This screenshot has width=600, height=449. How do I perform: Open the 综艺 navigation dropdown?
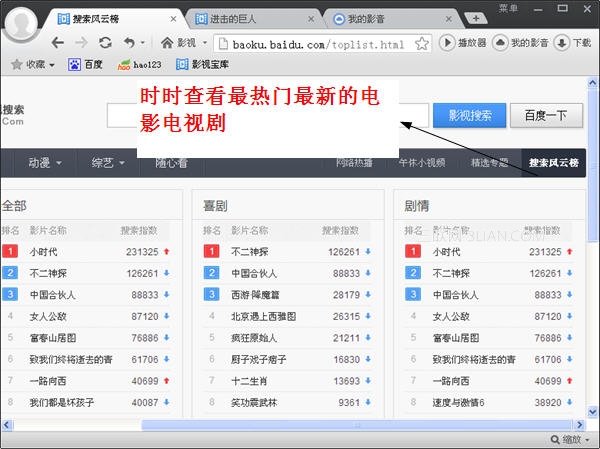tap(108, 163)
